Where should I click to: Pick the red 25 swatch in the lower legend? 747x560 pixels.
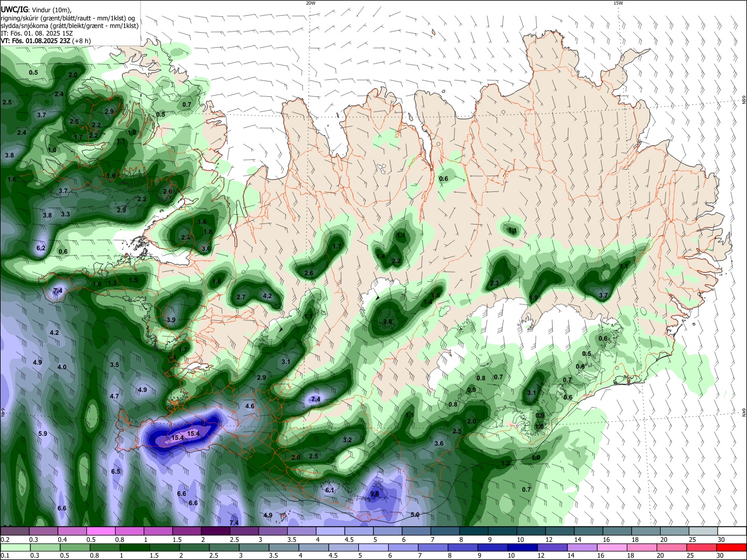[702, 548]
